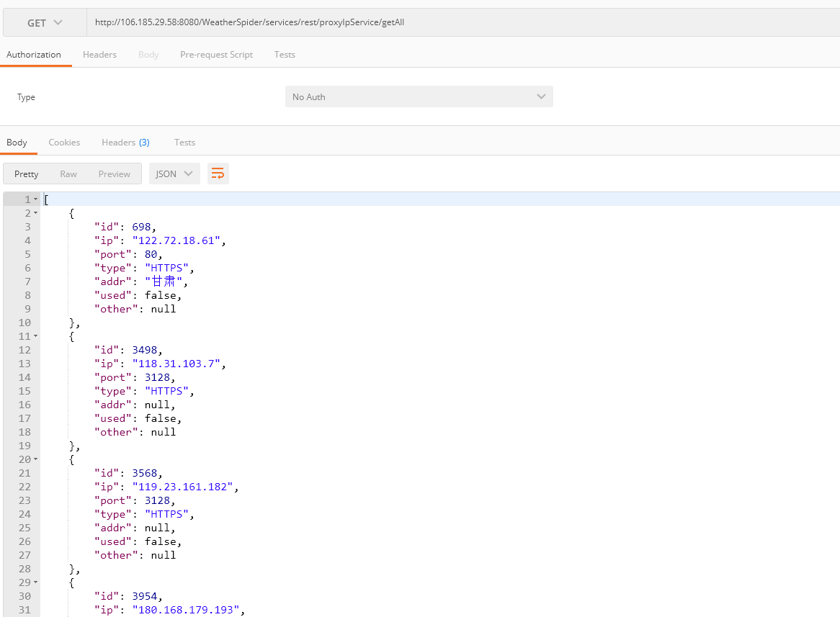Screen dimensions: 840x617
Task: Click the request URL input field
Action: tap(461, 22)
